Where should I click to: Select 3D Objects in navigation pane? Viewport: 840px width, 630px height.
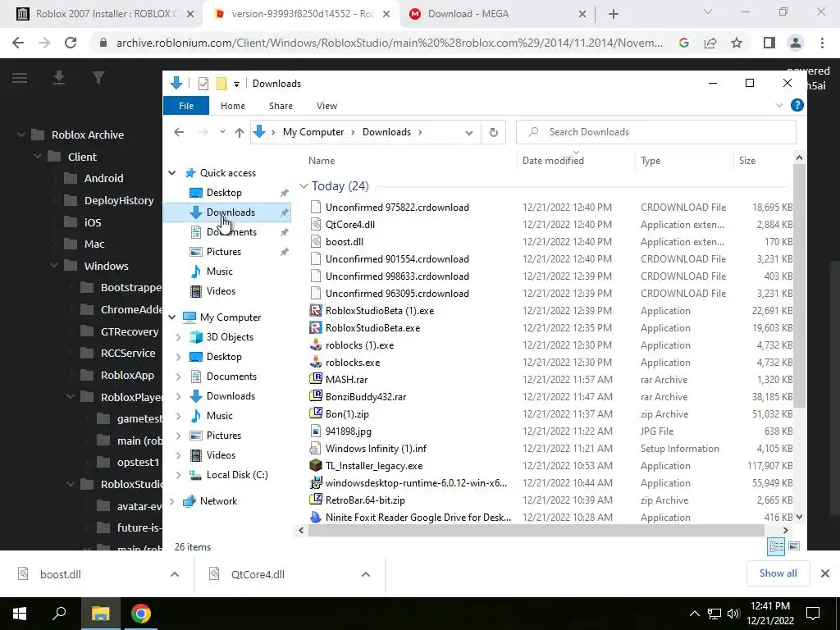230,337
